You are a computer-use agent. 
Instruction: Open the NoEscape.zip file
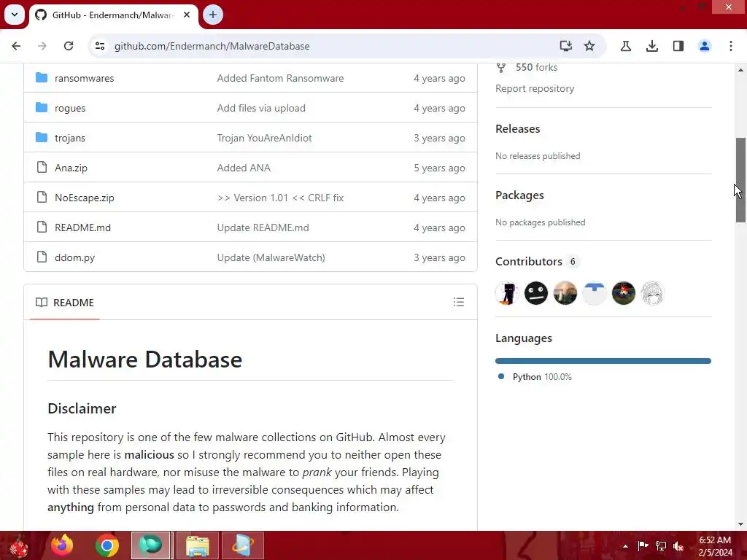pyautogui.click(x=85, y=198)
